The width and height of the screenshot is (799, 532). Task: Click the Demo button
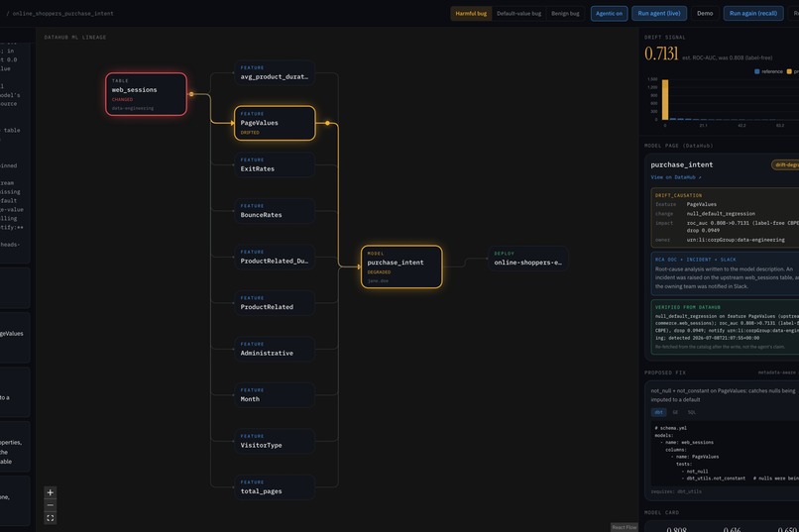[x=705, y=13]
